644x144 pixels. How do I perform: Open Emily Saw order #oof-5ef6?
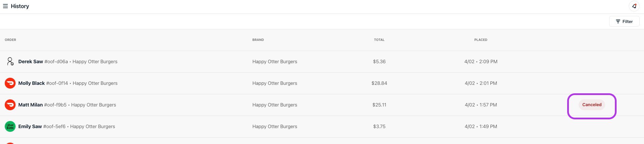[67, 126]
